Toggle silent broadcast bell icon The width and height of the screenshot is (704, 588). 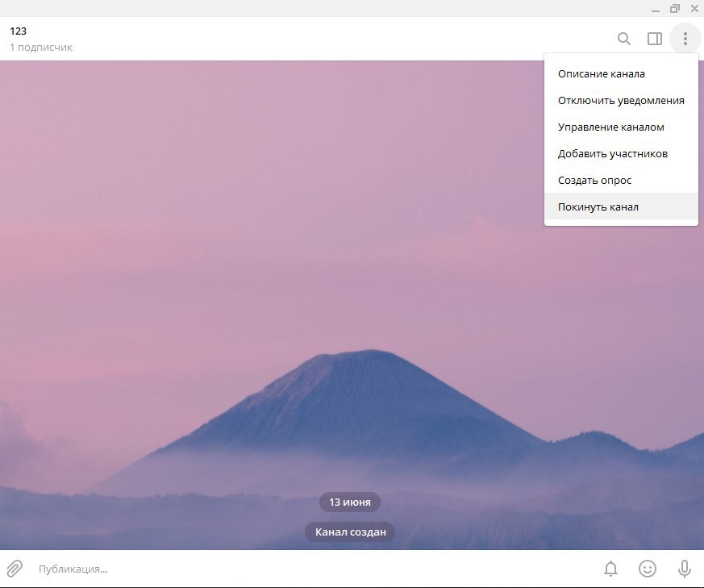(x=610, y=569)
